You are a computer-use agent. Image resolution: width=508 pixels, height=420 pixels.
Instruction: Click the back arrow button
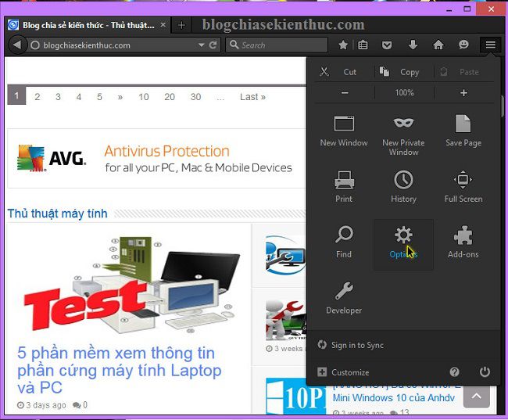point(17,45)
